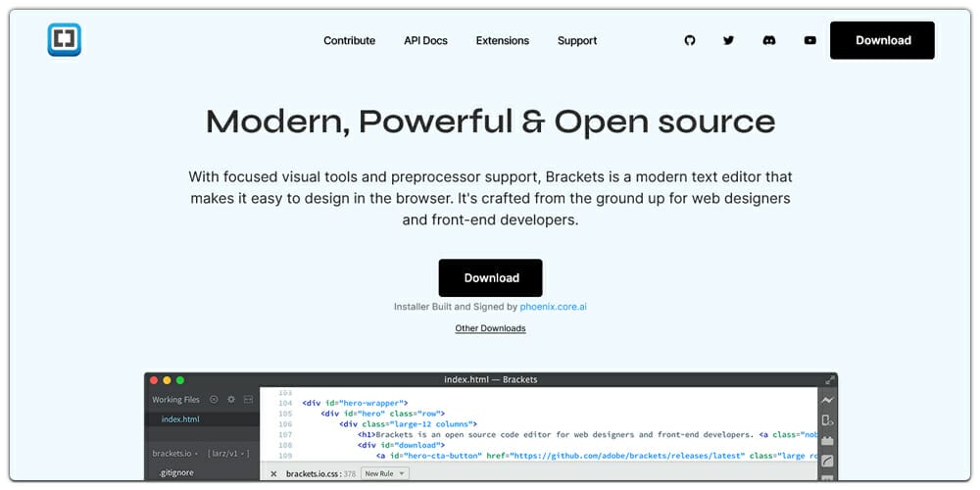Open the Contribute menu item

click(x=349, y=41)
